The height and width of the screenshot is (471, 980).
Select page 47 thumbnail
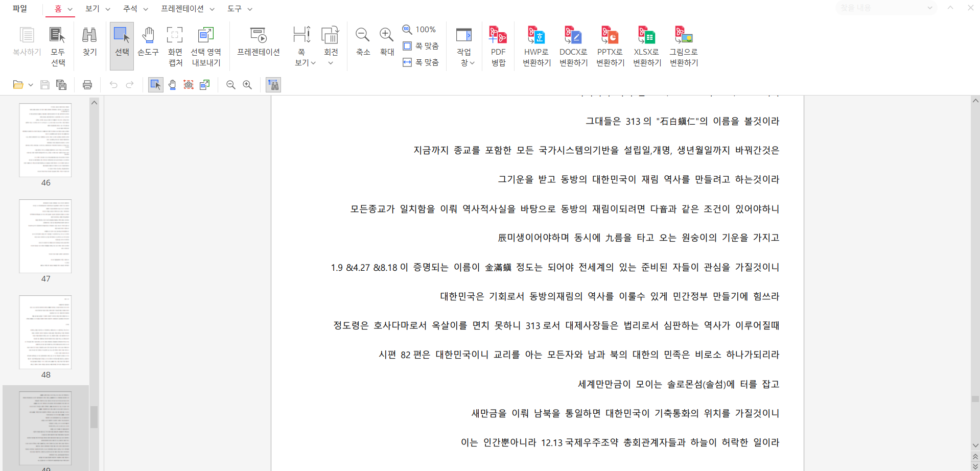(45, 237)
